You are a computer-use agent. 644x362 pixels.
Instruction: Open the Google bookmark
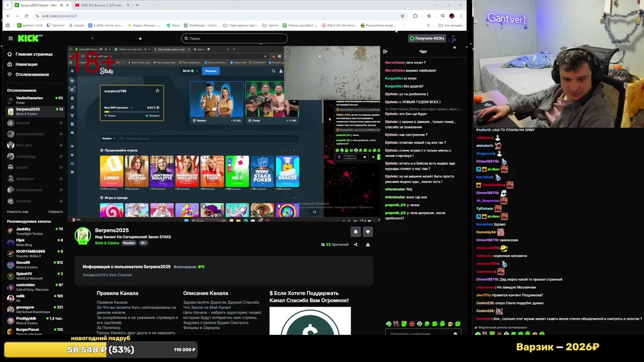click(x=76, y=25)
